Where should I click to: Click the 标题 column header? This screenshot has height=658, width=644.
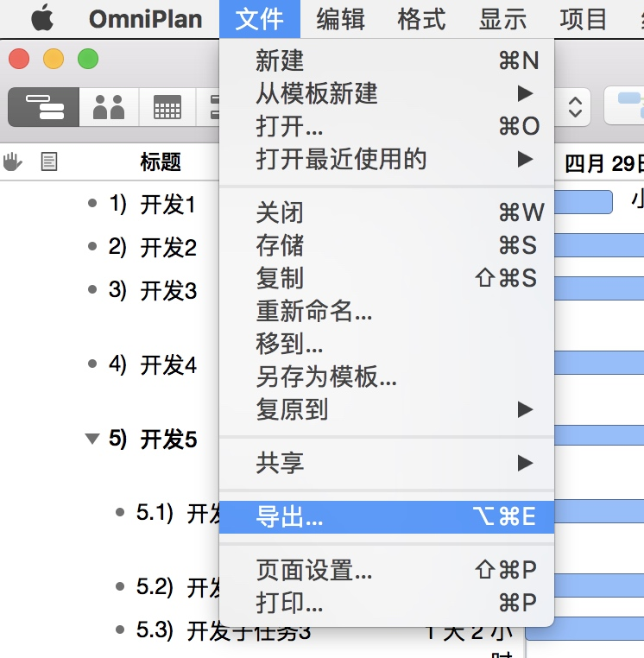click(161, 162)
